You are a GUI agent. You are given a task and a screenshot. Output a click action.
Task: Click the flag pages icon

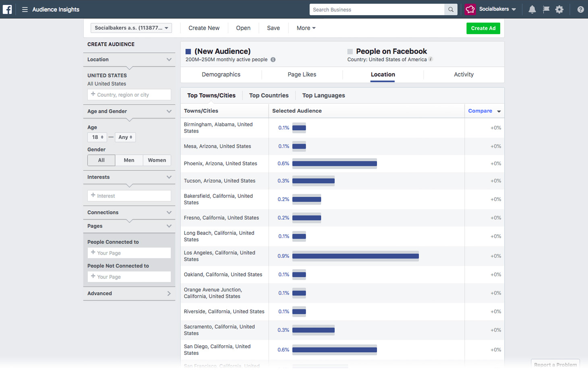tap(546, 9)
